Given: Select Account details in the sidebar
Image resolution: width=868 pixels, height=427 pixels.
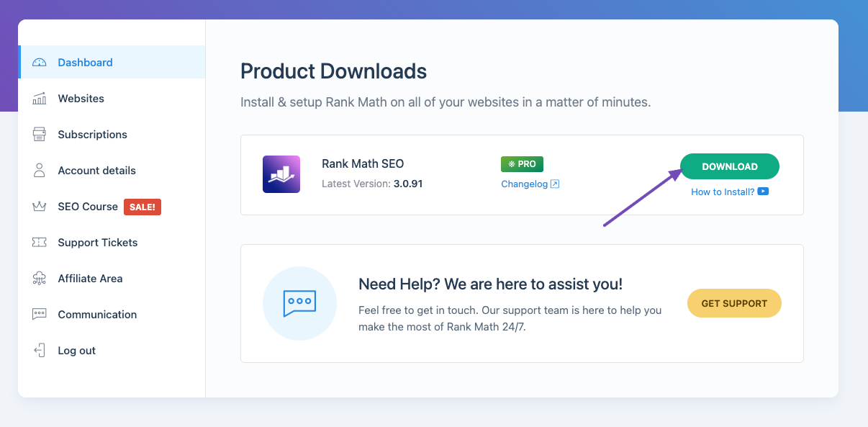Looking at the screenshot, I should pyautogui.click(x=112, y=171).
